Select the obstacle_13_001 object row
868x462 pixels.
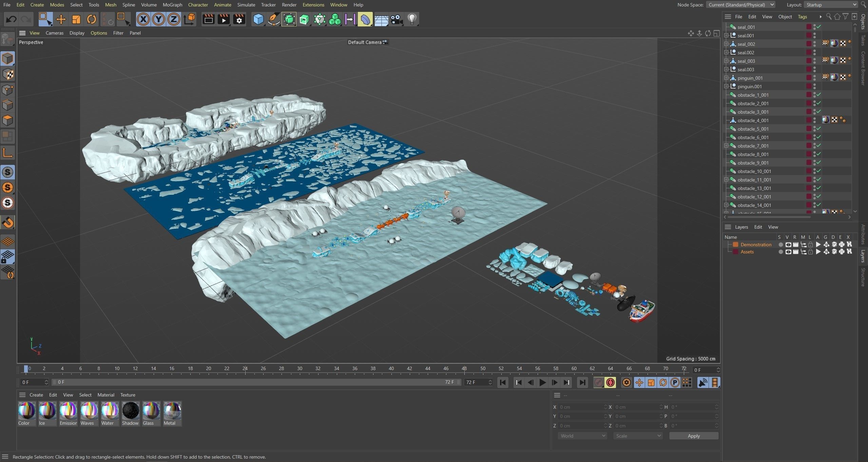tap(787, 188)
